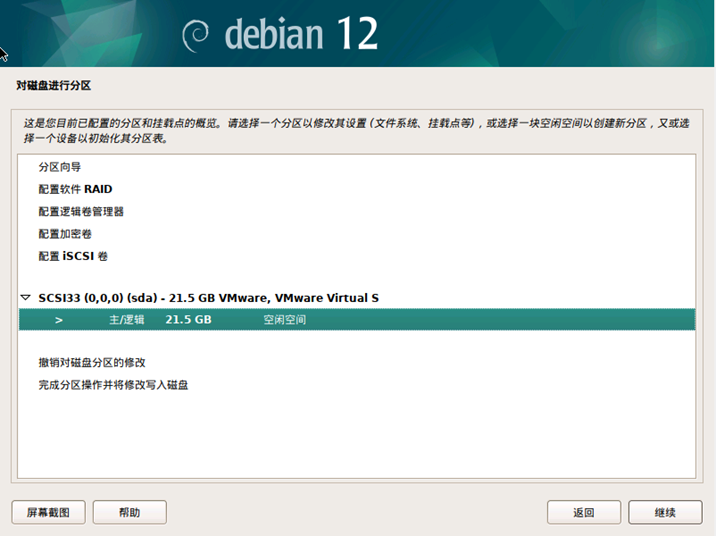This screenshot has width=716, height=536.
Task: Click the 返回 back button
Action: click(x=584, y=512)
